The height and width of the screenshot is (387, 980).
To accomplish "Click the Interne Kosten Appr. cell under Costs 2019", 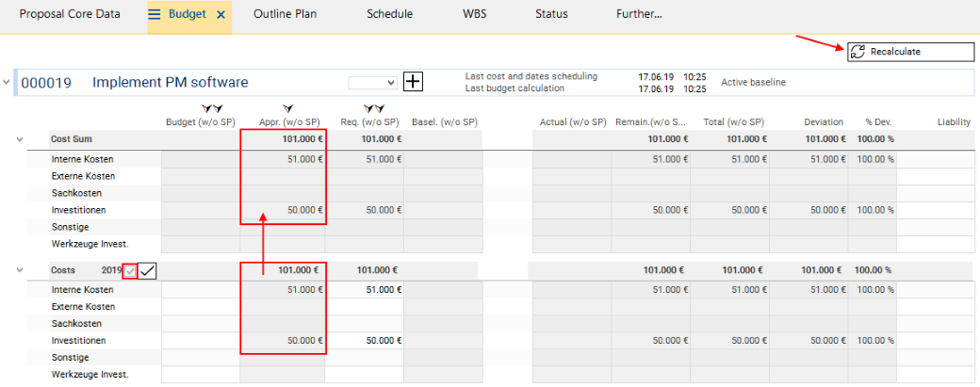I will pyautogui.click(x=283, y=290).
